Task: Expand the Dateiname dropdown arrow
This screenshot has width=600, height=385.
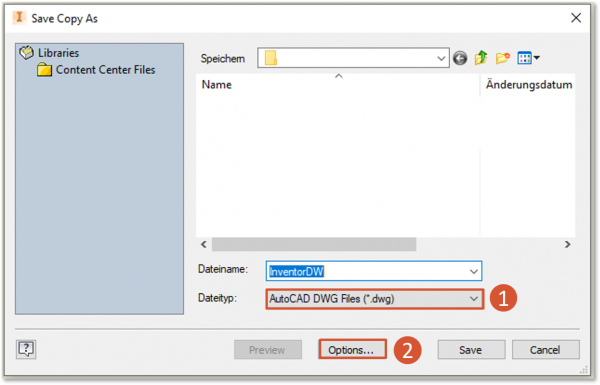Action: point(473,271)
